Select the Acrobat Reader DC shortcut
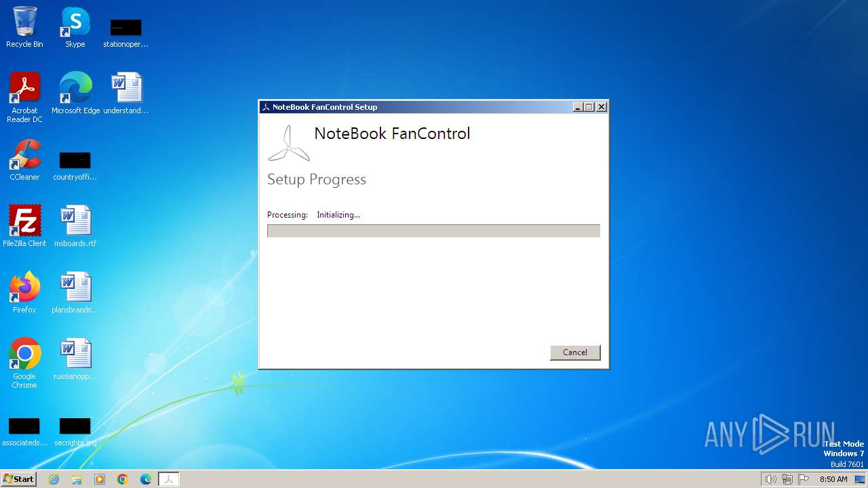 (24, 98)
